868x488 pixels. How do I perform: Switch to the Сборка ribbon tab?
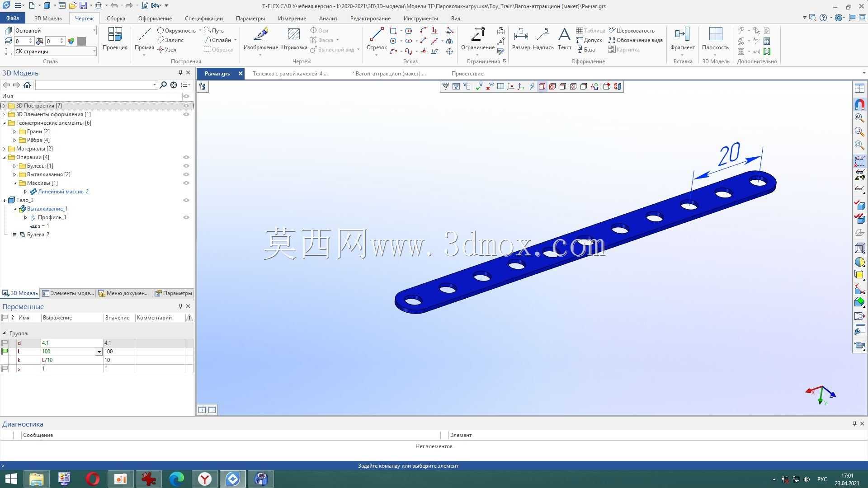pyautogui.click(x=116, y=19)
